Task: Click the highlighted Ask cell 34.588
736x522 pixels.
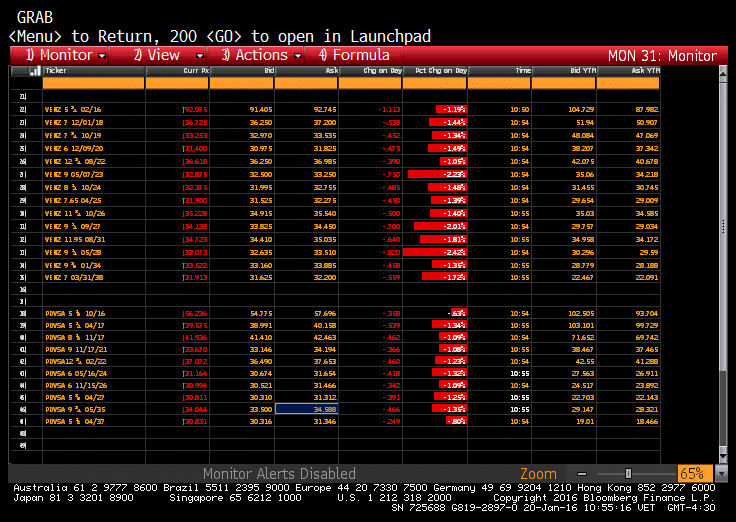Action: (x=307, y=409)
